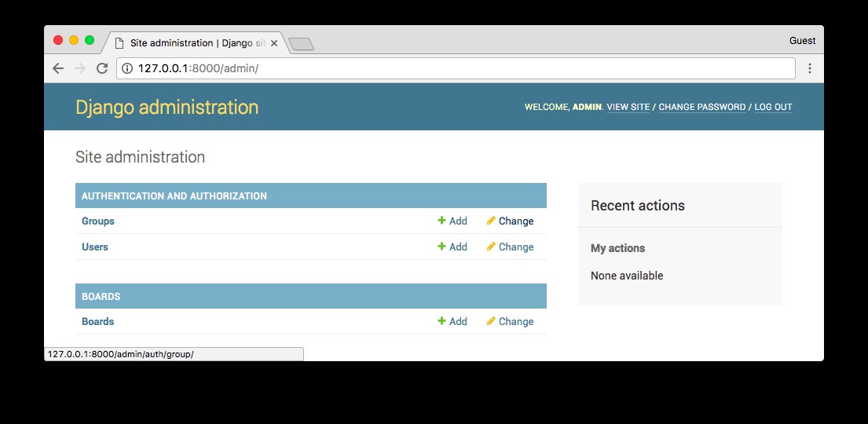Viewport: 868px width, 424px height.
Task: Click the Log Out link
Action: point(773,107)
